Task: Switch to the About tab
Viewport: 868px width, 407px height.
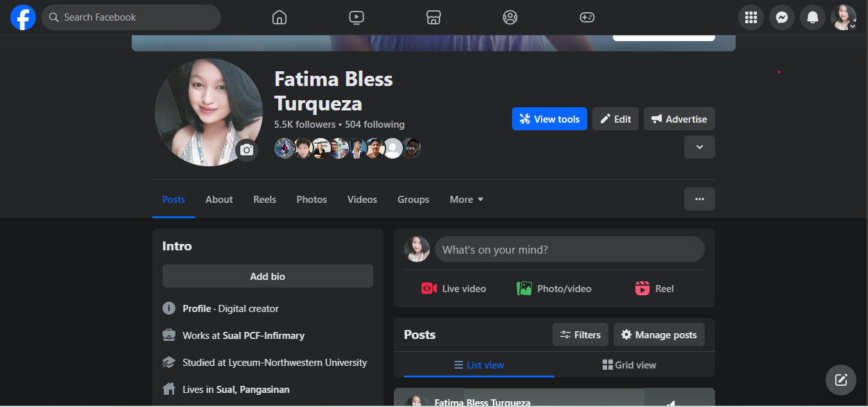Action: tap(219, 200)
